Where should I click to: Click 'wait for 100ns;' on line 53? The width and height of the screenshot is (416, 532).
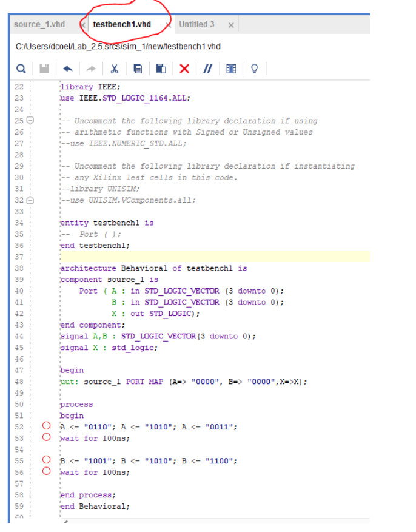coord(95,439)
